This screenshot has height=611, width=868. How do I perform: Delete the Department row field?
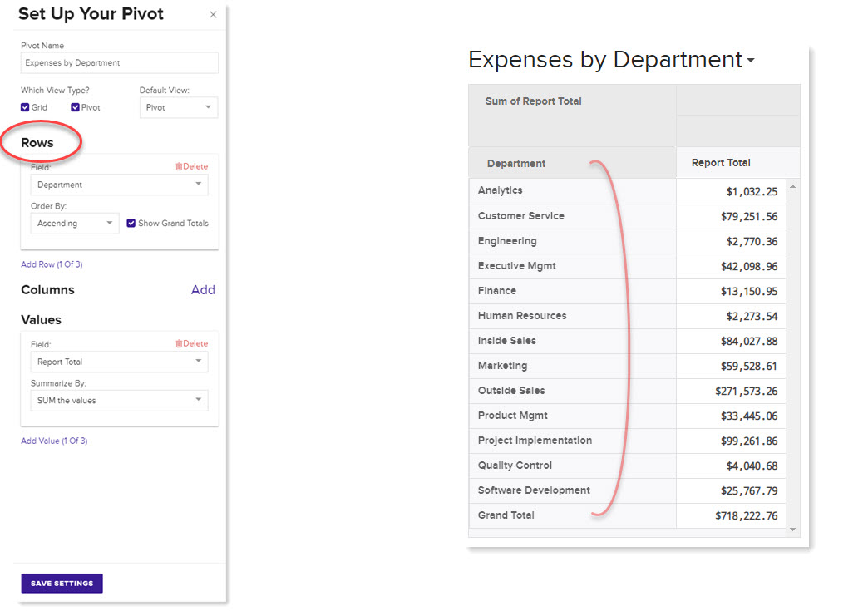click(x=192, y=166)
